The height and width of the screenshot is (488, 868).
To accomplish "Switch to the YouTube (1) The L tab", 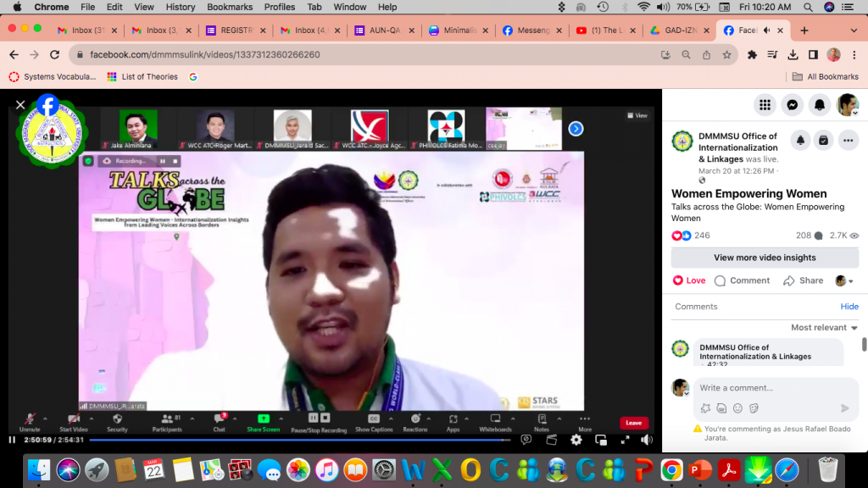I will [x=607, y=30].
